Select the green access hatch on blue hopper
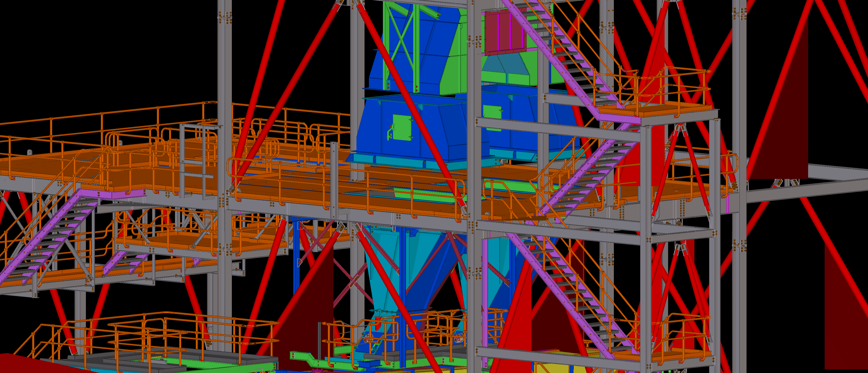This screenshot has width=868, height=373. point(402,127)
